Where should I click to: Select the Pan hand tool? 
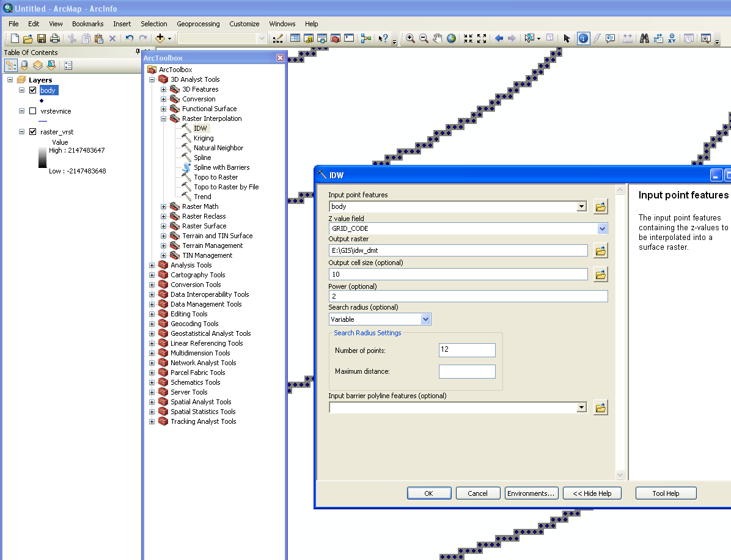click(437, 38)
